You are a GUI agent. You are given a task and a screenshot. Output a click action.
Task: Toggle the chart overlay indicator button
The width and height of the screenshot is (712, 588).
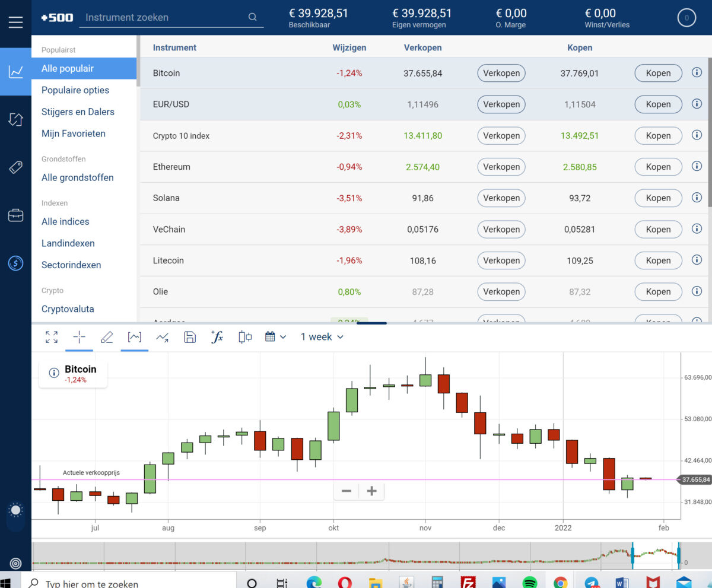[x=135, y=337]
